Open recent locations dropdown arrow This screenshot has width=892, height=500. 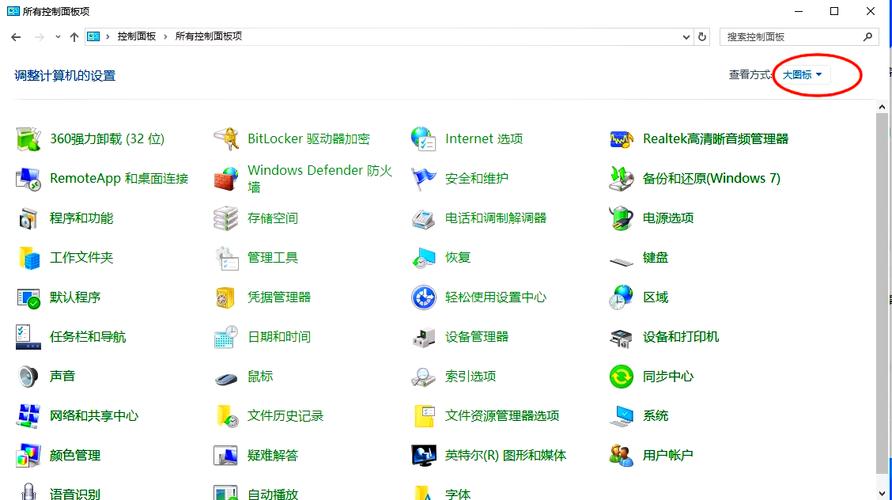tap(57, 37)
